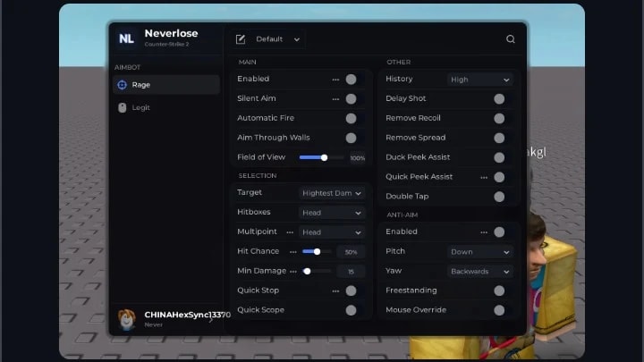Viewport: 644px width, 362px height.
Task: Click the Neverlose title text
Action: pos(171,33)
